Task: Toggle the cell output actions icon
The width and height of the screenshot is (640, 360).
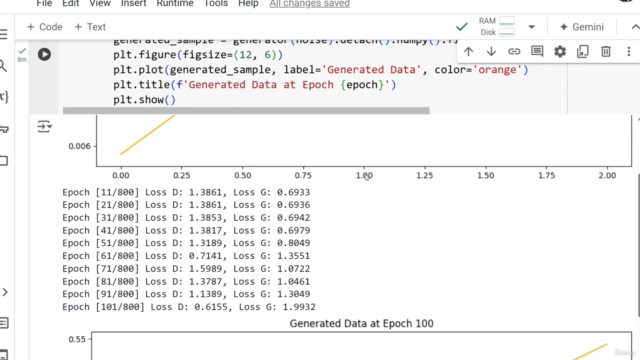Action: (x=44, y=127)
